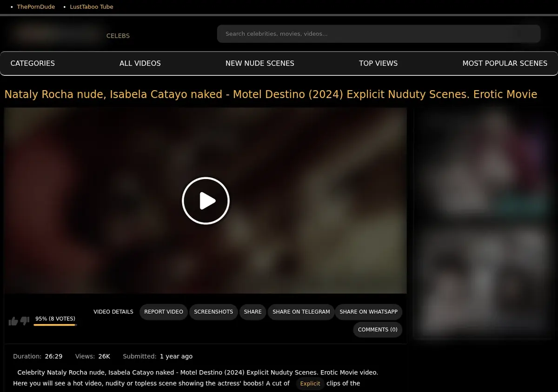Open COMMENTS (0) tab
Viewport: 558px width, 392px height.
click(378, 330)
